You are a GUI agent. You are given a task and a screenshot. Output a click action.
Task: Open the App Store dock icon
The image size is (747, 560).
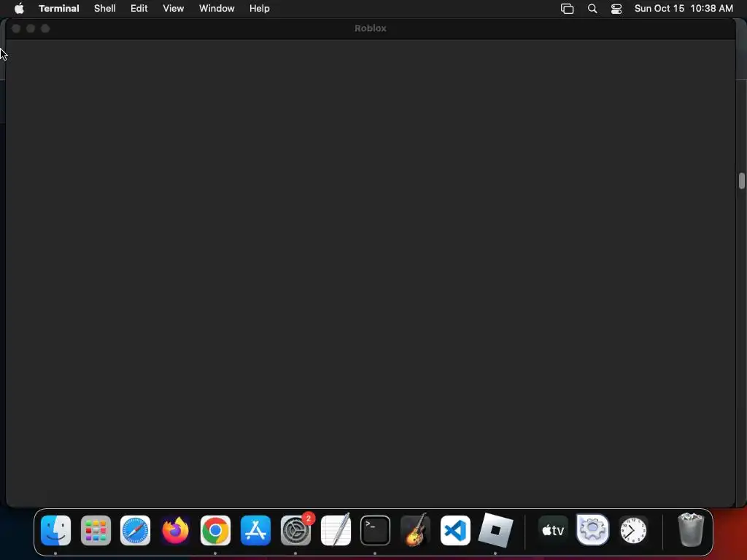(x=255, y=530)
